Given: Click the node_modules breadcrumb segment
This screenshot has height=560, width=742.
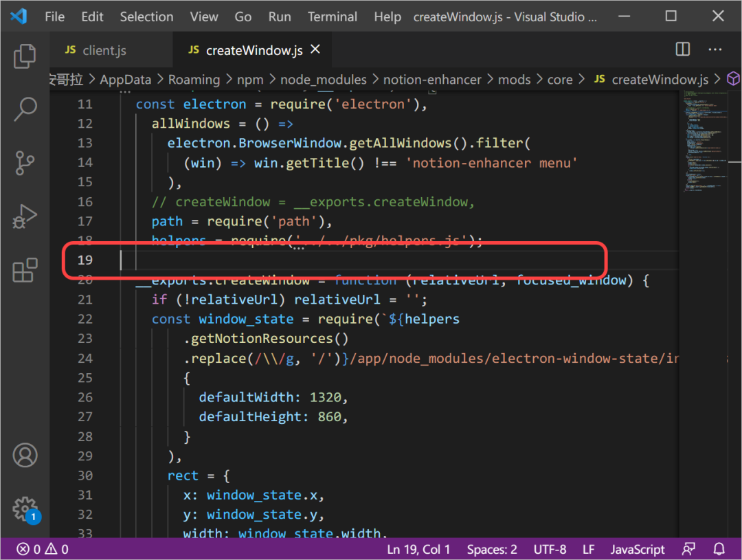Looking at the screenshot, I should pos(323,80).
